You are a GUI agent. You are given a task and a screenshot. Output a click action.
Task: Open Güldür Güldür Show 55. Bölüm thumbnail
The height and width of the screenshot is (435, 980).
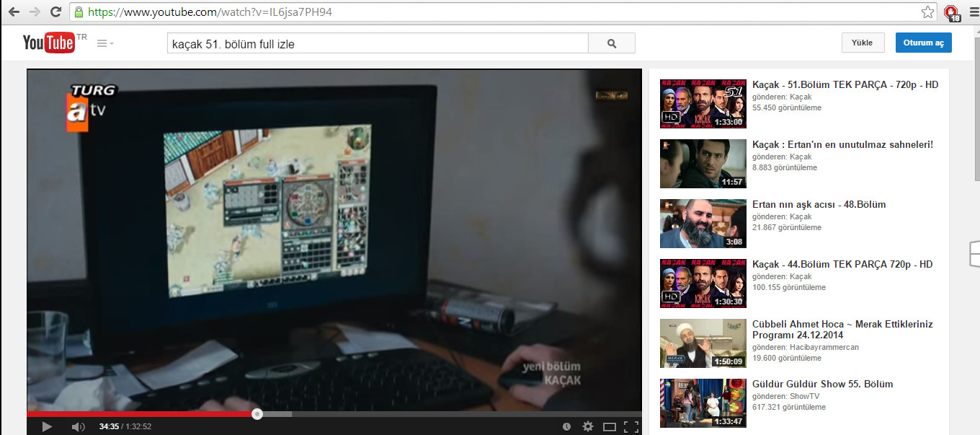(x=703, y=403)
